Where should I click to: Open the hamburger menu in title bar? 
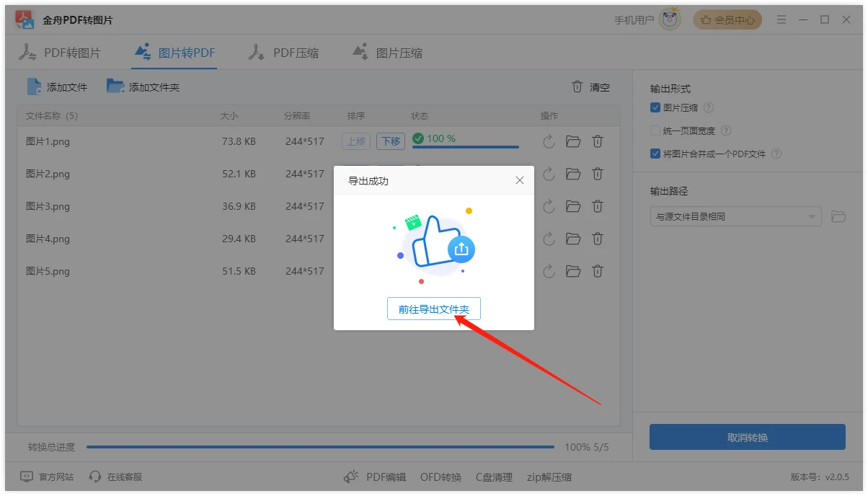point(781,20)
